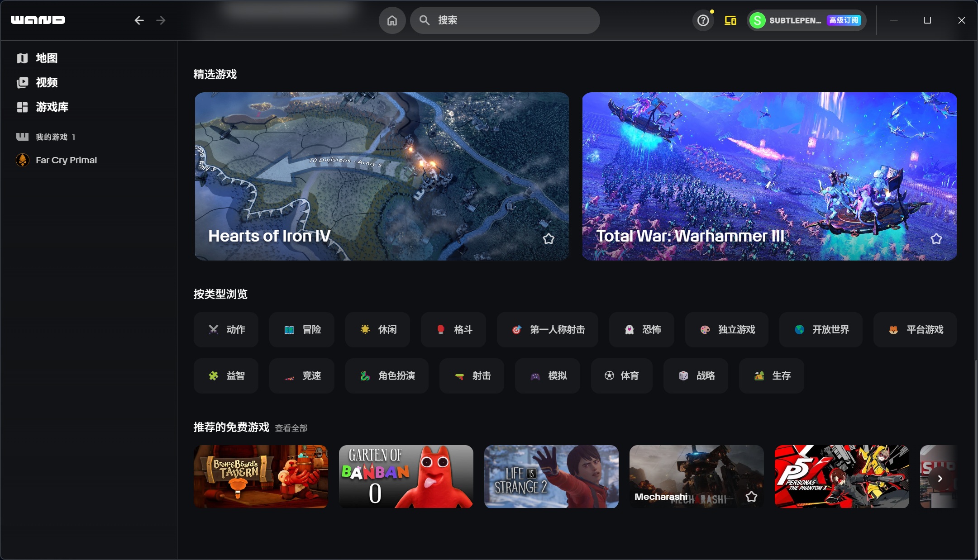
Task: Star Total War: Warhammer III as favorite
Action: pos(937,238)
